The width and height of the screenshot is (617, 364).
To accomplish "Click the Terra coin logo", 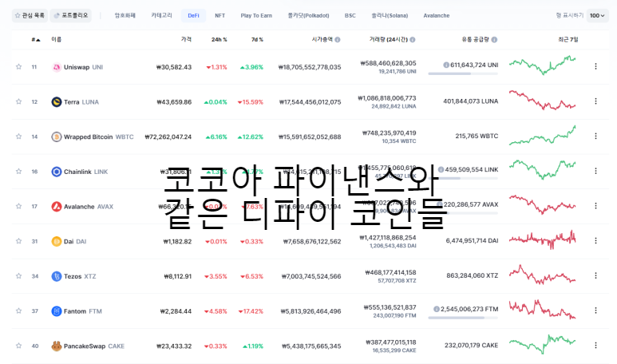I will click(x=56, y=102).
